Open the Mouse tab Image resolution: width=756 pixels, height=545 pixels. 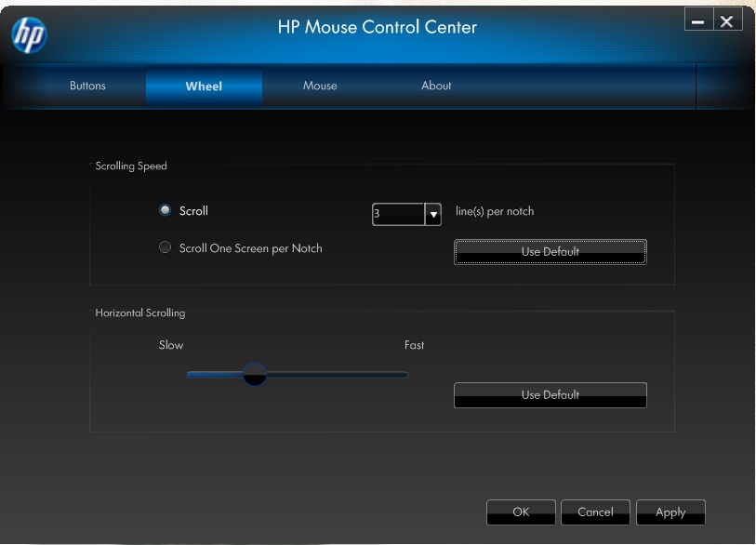coord(320,86)
